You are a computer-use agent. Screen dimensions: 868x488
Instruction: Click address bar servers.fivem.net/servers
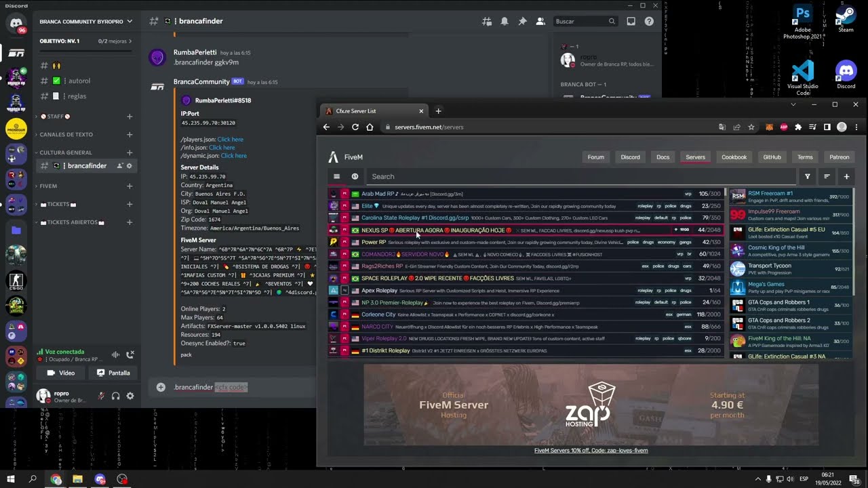point(429,127)
